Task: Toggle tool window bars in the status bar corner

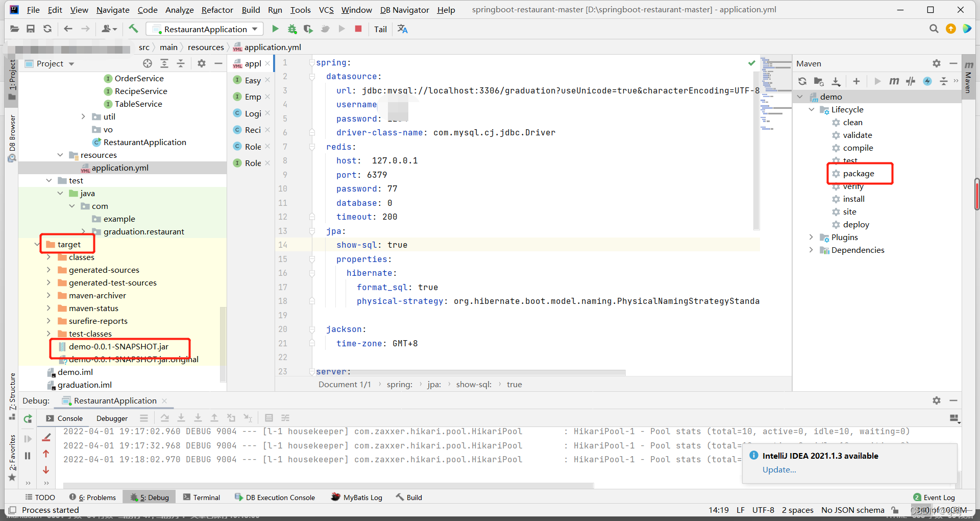Action: click(12, 510)
